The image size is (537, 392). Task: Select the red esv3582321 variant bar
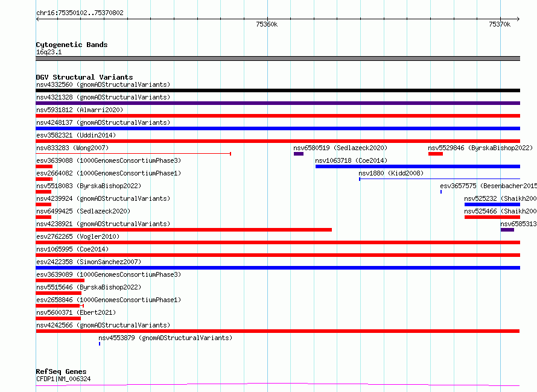[278, 141]
